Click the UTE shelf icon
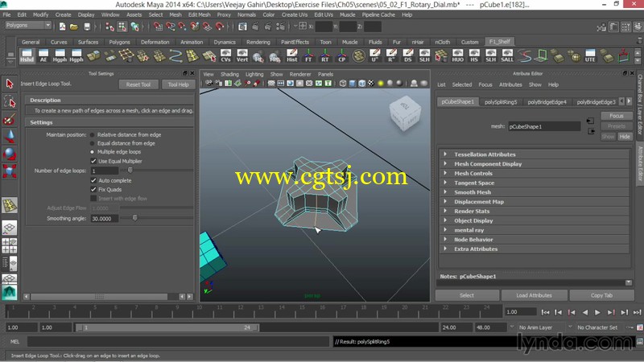Viewport: 644px width, 362px height. [x=590, y=56]
